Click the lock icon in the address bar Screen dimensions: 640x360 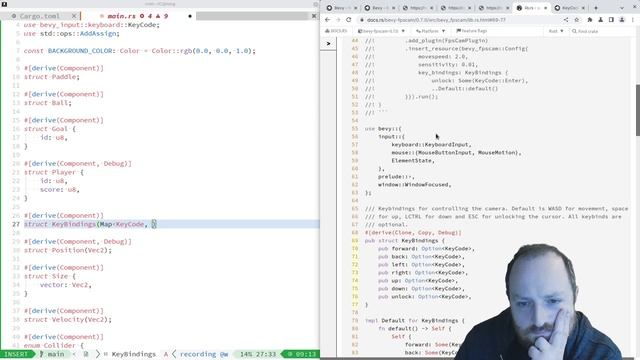pyautogui.click(x=362, y=20)
